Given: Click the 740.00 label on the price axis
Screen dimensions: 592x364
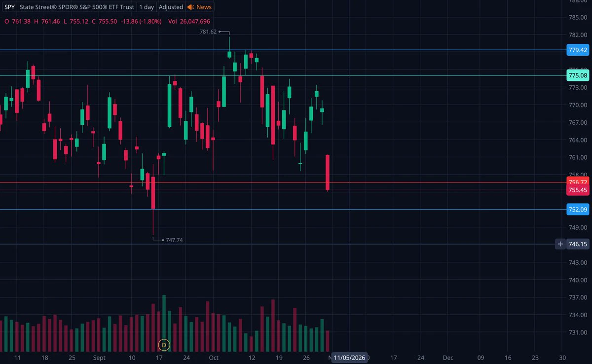Looking at the screenshot, I should coord(577,280).
